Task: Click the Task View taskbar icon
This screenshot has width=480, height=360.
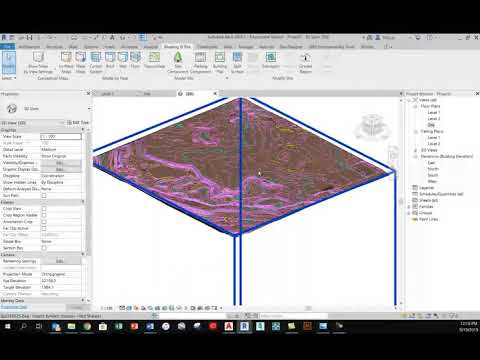Action: tap(39, 326)
